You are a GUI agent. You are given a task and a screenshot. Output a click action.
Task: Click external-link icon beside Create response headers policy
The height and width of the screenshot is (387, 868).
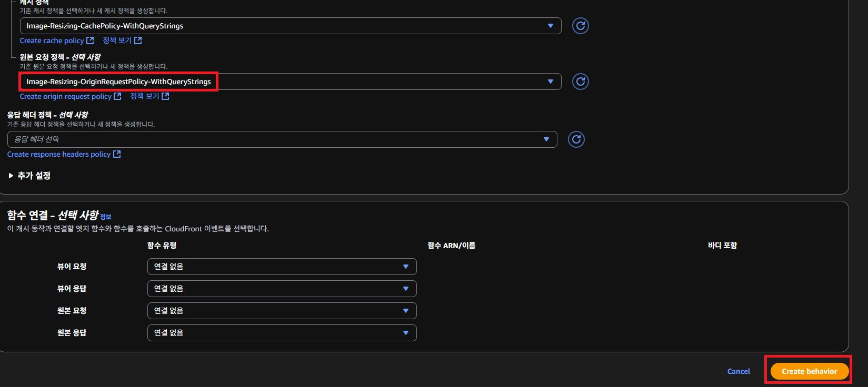(117, 154)
